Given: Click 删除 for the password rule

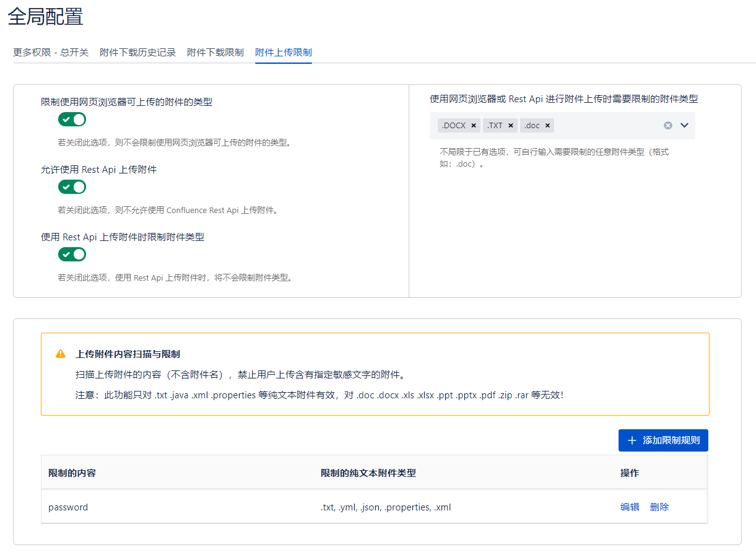Looking at the screenshot, I should pyautogui.click(x=659, y=507).
